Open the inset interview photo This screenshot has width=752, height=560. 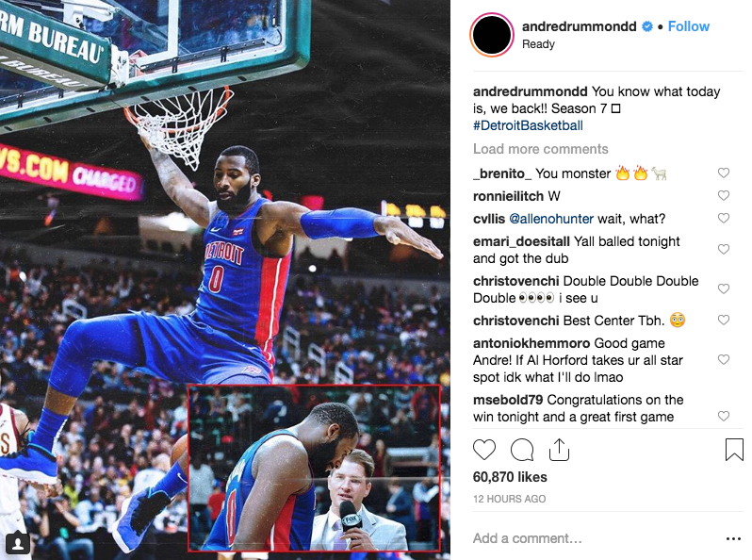click(314, 468)
